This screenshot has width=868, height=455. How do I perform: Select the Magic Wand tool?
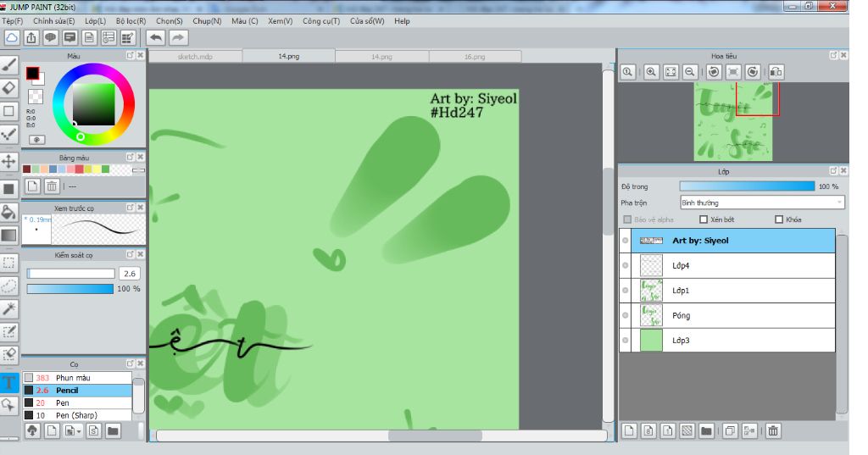[8, 308]
